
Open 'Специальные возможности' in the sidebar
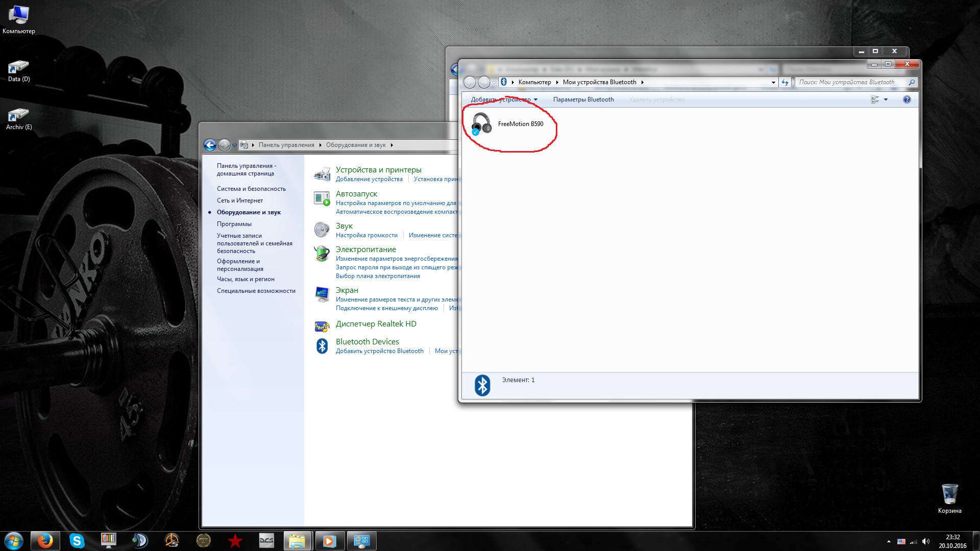[x=256, y=291]
